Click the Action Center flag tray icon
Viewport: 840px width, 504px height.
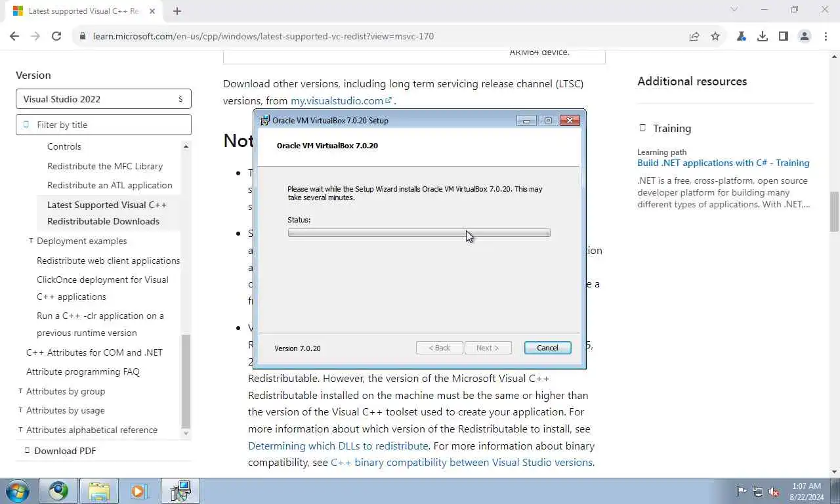[742, 492]
